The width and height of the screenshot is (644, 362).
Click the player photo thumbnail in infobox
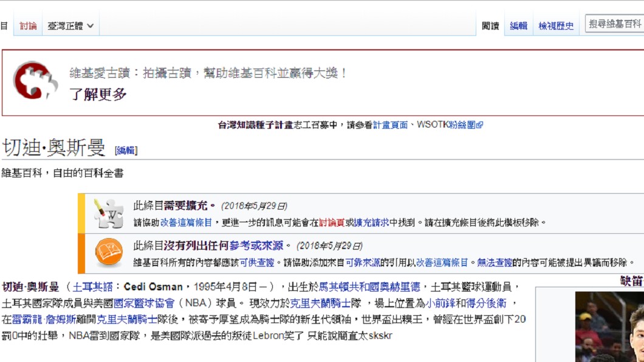point(609,327)
